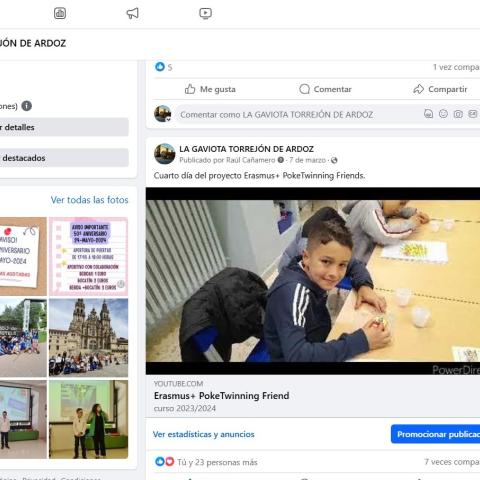The width and height of the screenshot is (480, 480).
Task: Open corkboard aviso aniversario photo
Action: (23, 256)
